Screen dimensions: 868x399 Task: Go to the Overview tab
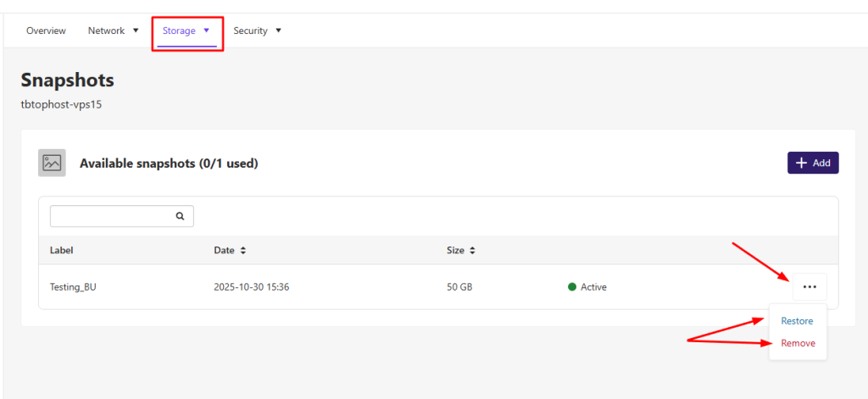click(x=46, y=30)
